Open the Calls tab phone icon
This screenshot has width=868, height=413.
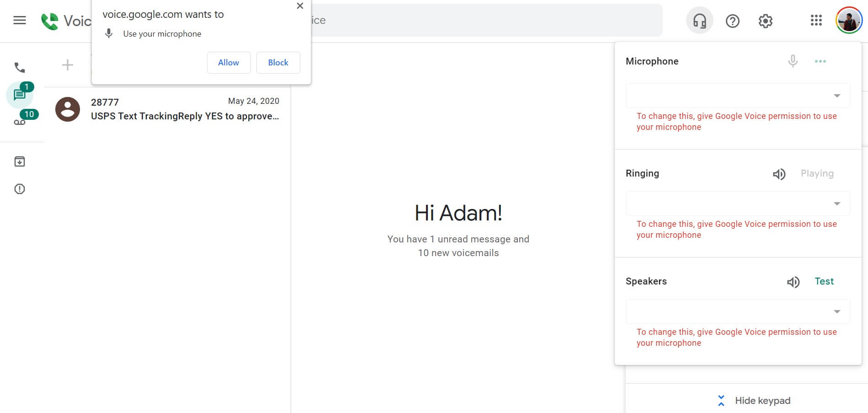point(20,68)
